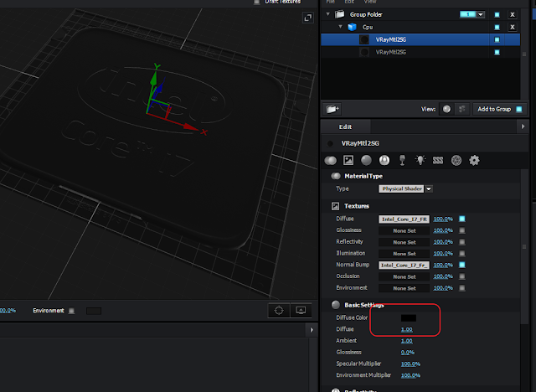The height and width of the screenshot is (392, 536).
Task: Open the wireframe sphere icon in material toolbar
Action: point(456,160)
